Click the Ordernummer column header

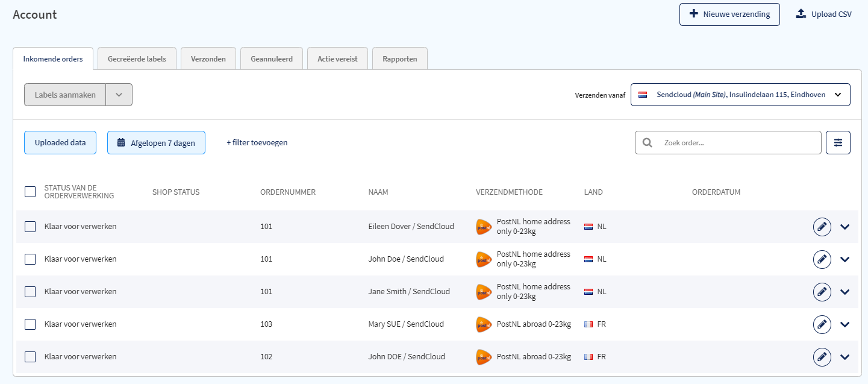pos(288,192)
